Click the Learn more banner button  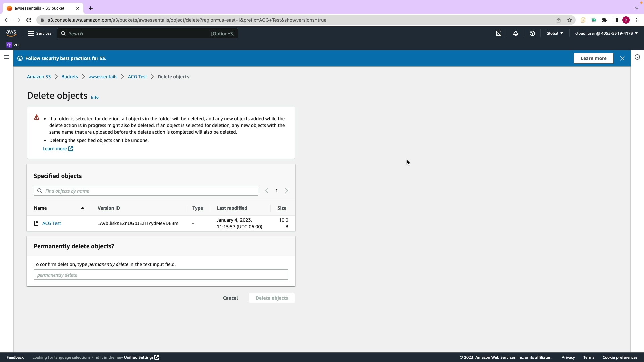tap(593, 58)
